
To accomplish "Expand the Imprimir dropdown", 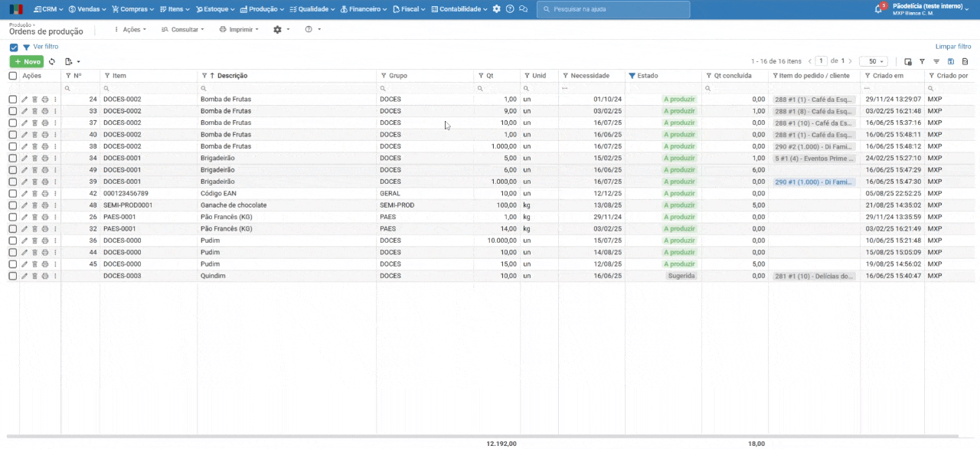I will point(239,29).
